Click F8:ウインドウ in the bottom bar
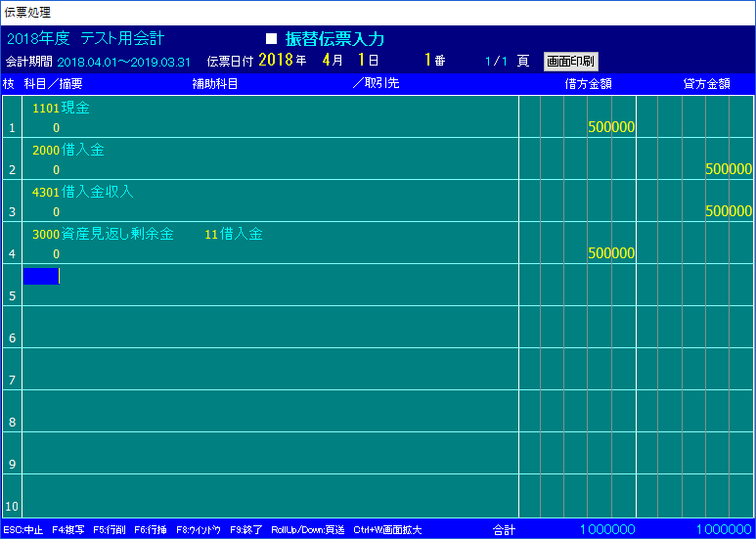 [199, 530]
